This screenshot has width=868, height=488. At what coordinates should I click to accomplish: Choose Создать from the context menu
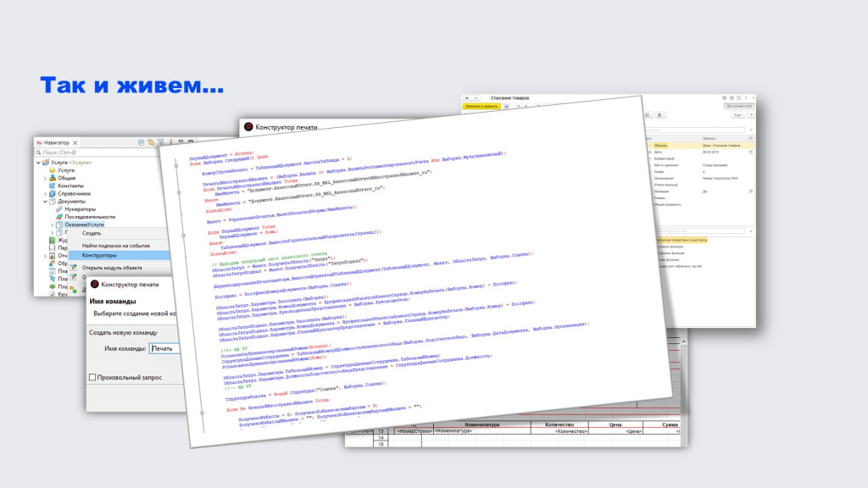[92, 234]
